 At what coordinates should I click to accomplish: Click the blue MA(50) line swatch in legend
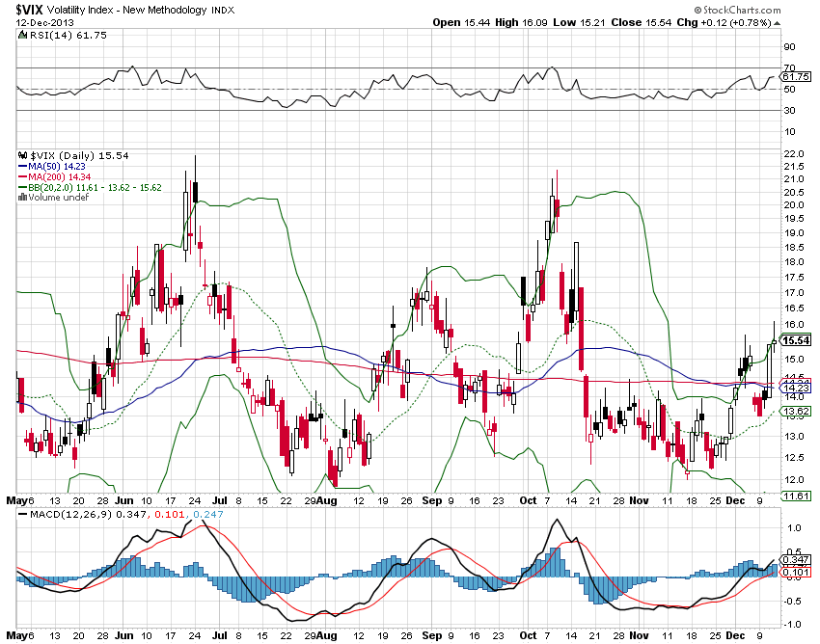22,166
